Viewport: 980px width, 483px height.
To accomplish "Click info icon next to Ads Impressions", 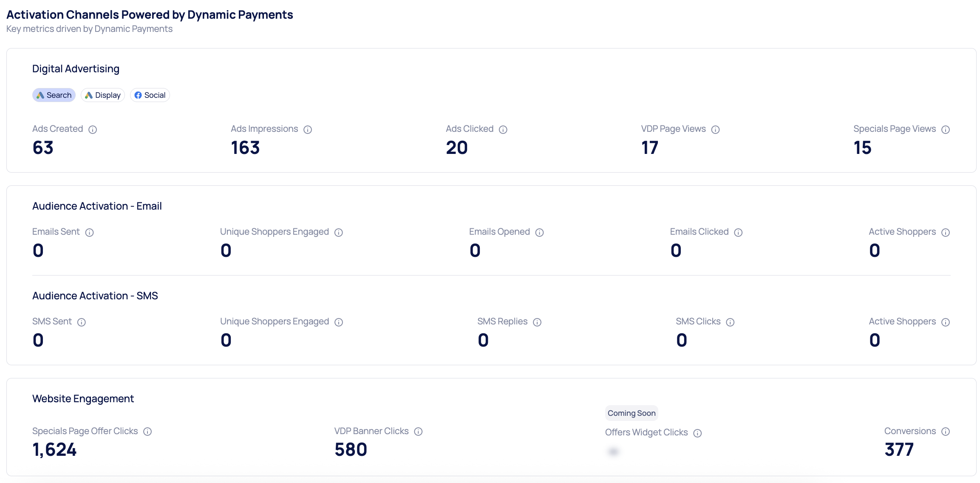I will point(308,130).
